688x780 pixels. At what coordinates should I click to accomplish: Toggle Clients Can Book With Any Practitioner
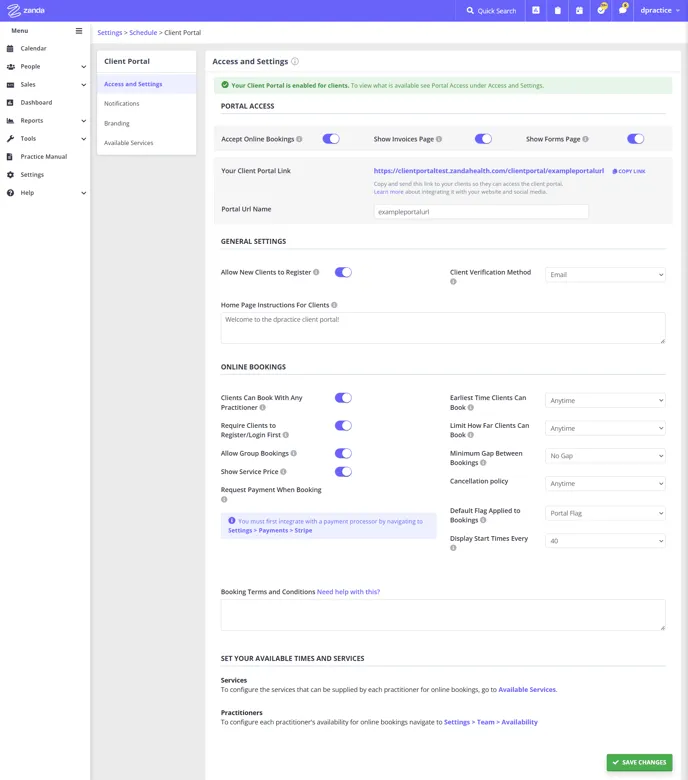click(x=343, y=398)
